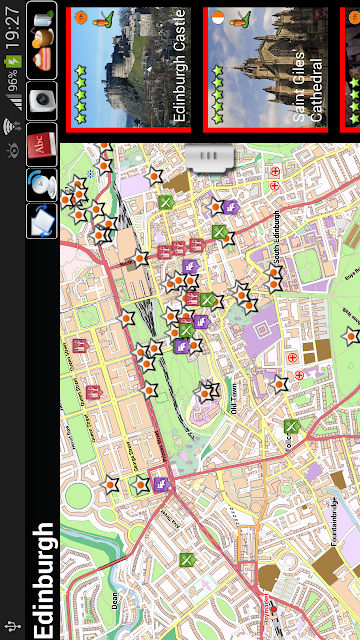Open the food and drinks category button
Screen dimensions: 360x640
point(42,40)
